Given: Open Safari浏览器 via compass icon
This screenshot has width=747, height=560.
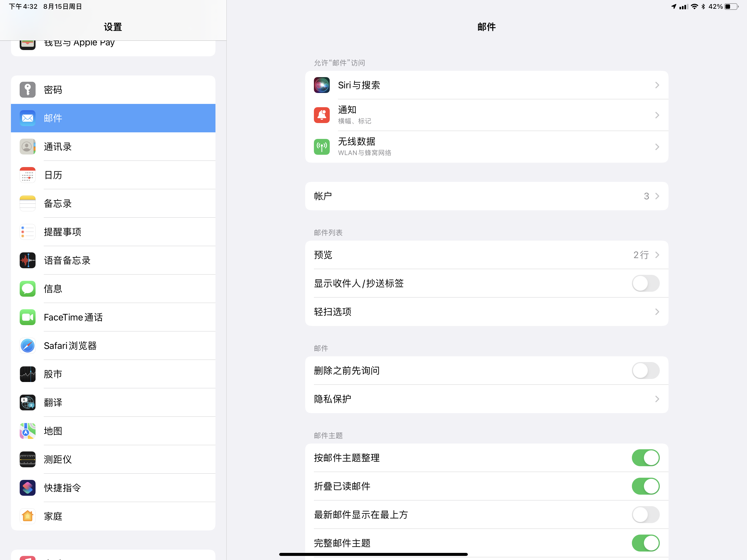Looking at the screenshot, I should pos(27,346).
